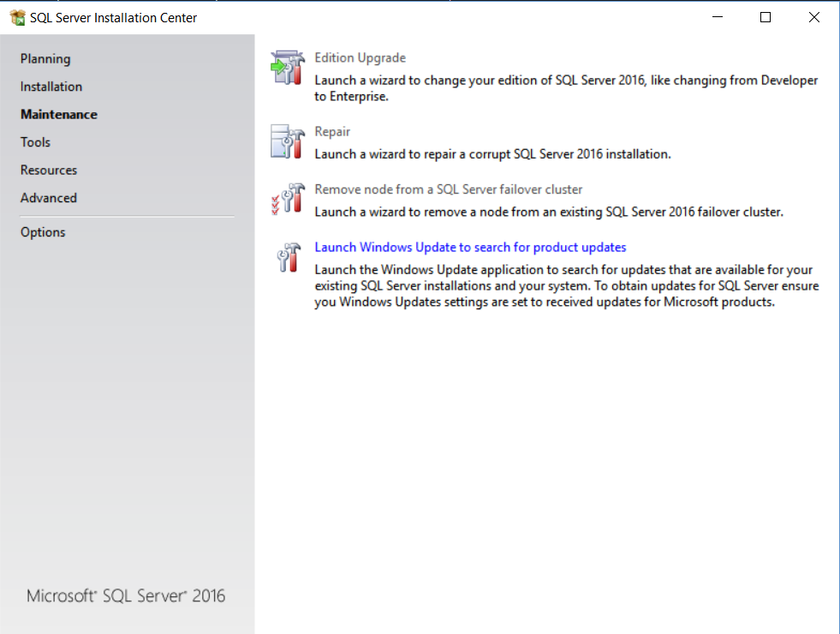Launch Windows Update to search for updates
840x634 pixels.
coord(470,248)
